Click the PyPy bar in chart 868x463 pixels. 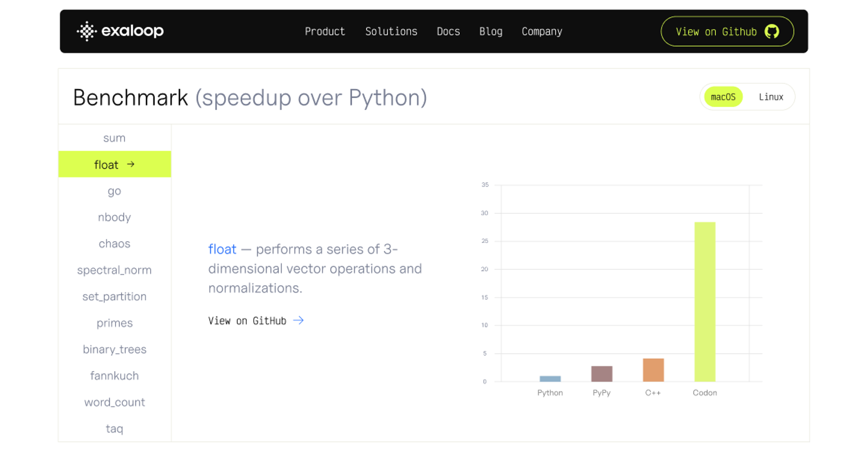[x=601, y=374]
